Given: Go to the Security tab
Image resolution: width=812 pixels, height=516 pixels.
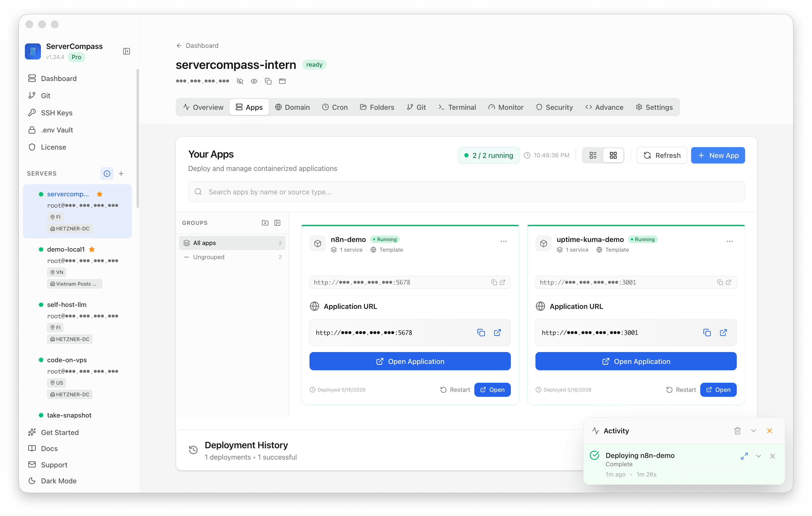Looking at the screenshot, I should click(554, 107).
